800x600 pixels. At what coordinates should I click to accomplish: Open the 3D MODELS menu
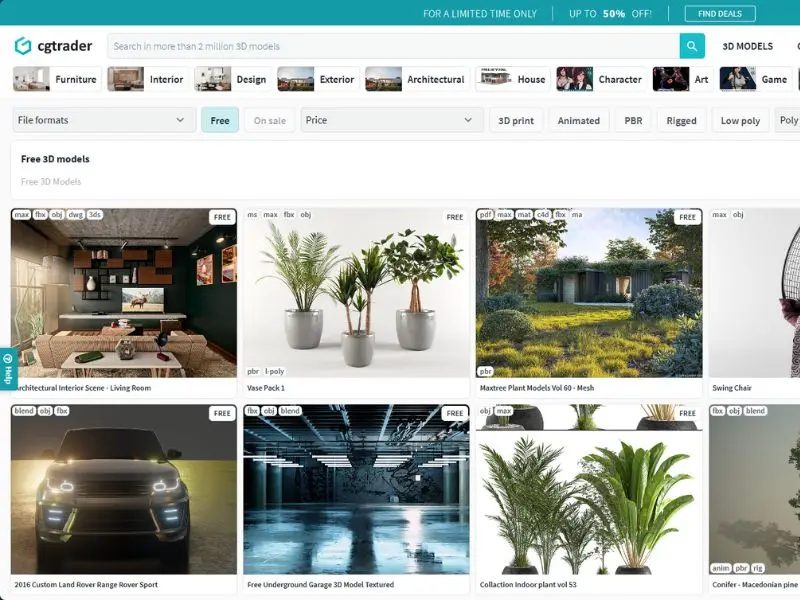point(747,46)
